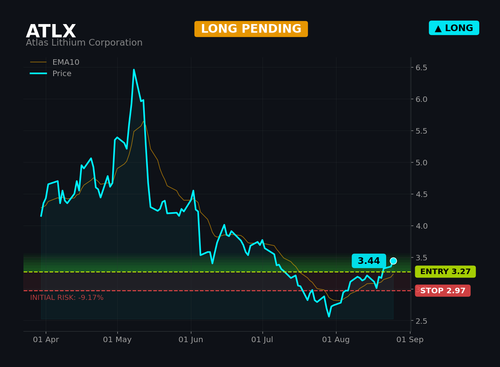Click the 01 May date tick label
This screenshot has width=500, height=367.
click(117, 340)
